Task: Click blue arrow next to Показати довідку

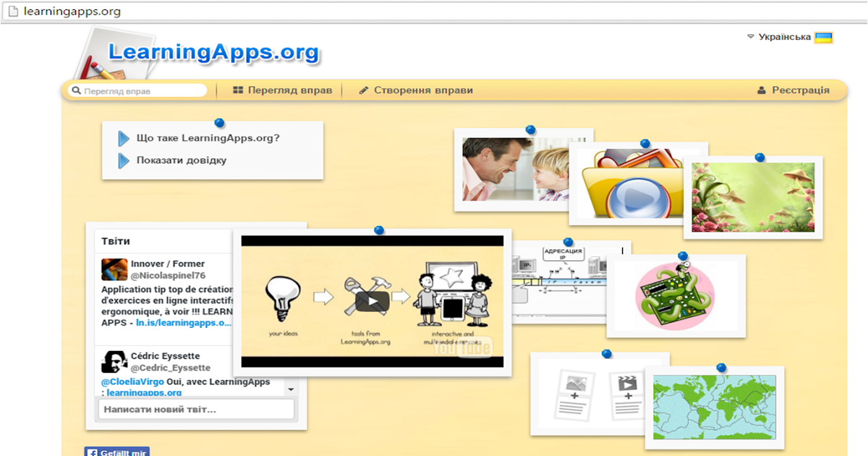Action: point(124,161)
